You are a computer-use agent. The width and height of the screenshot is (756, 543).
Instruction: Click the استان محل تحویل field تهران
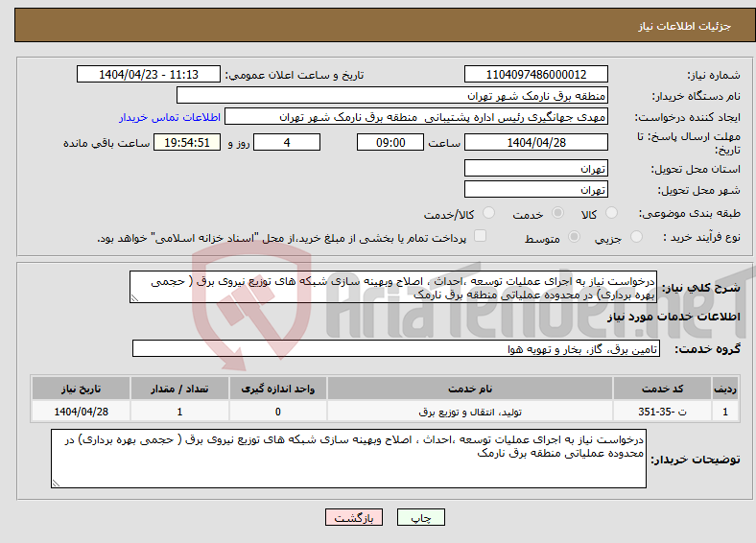coord(536,168)
